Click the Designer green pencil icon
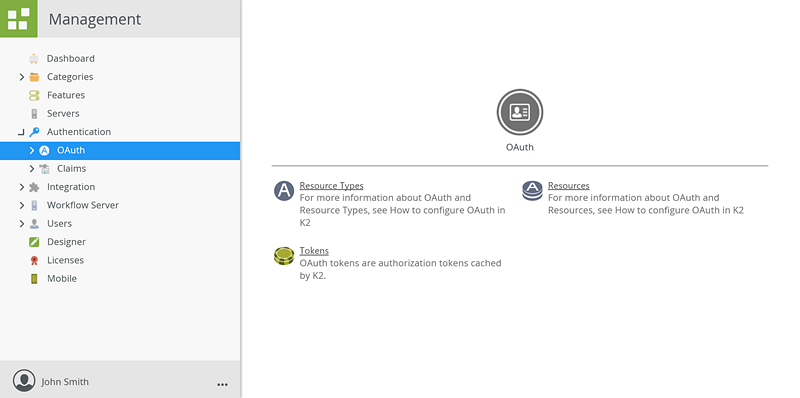Image resolution: width=800 pixels, height=398 pixels. pos(34,242)
